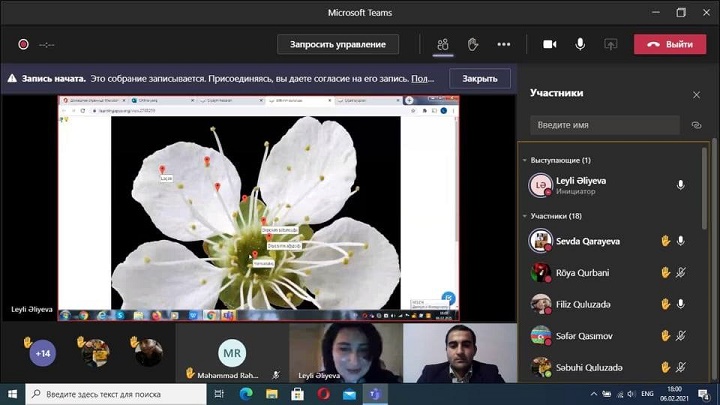Collapse the Выступающие (1) section
The height and width of the screenshot is (405, 720).
524,160
